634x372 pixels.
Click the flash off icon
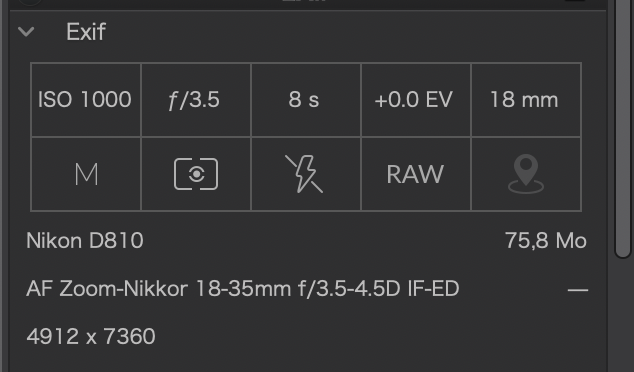tap(304, 174)
